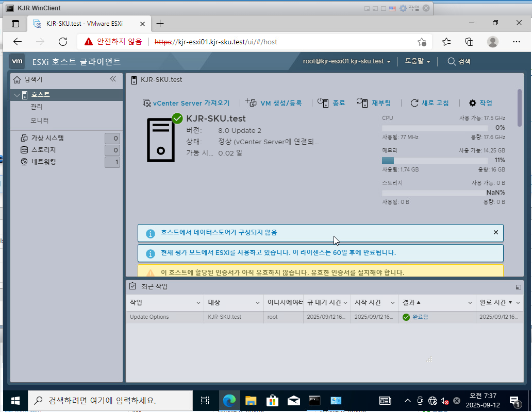
Task: Click the 종료 shutdown icon
Action: [323, 102]
